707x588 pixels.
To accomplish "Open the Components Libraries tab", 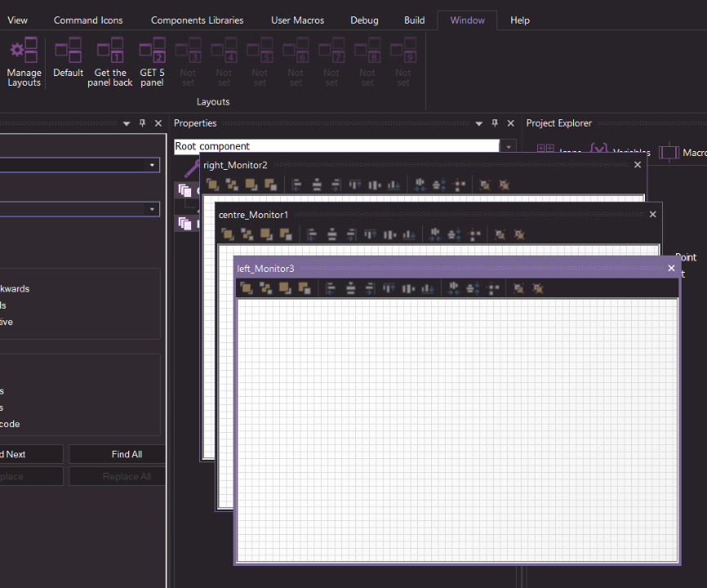I will (197, 20).
